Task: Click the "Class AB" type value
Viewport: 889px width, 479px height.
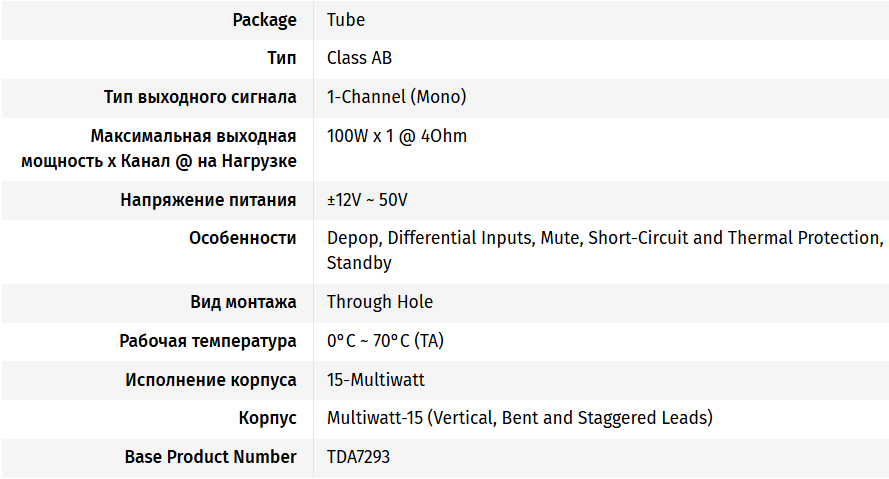Action: point(359,58)
